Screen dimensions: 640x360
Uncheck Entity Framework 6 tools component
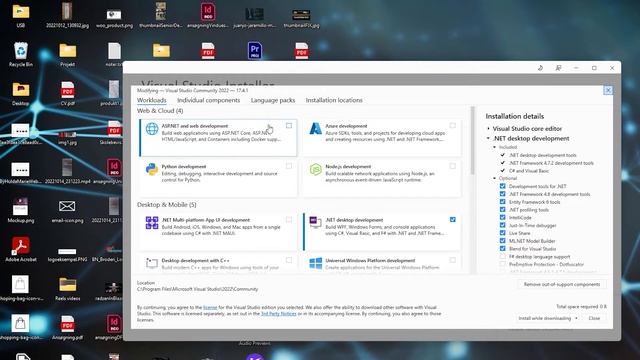(502, 202)
